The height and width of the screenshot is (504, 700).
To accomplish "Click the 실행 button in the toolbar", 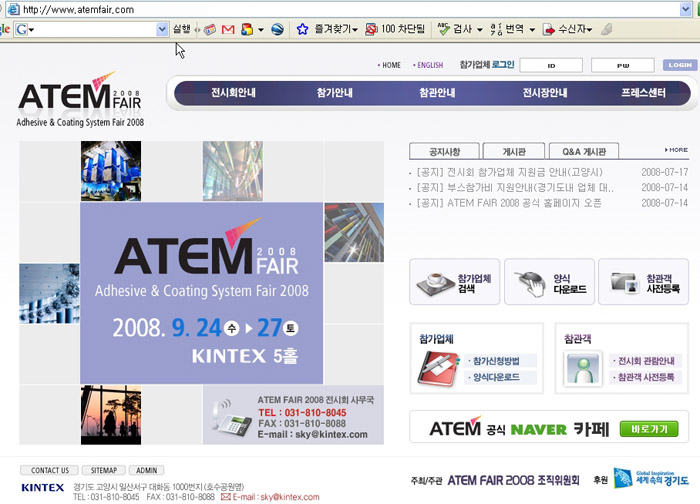I will pyautogui.click(x=182, y=29).
